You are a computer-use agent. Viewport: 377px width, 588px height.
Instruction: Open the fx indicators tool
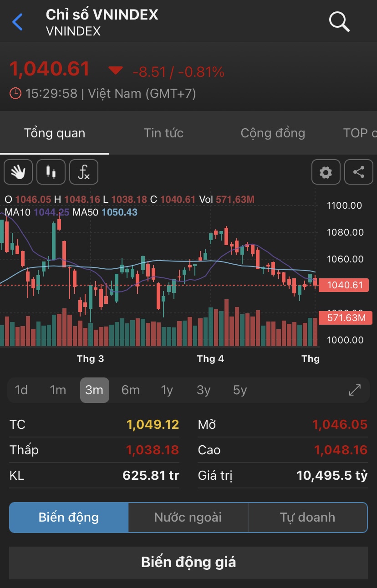[x=84, y=172]
